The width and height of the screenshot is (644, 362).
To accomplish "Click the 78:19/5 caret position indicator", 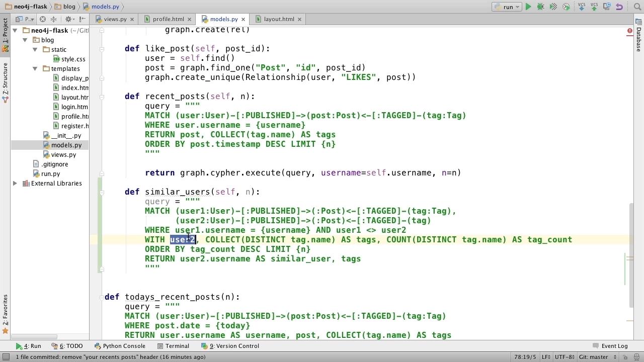I will [524, 357].
